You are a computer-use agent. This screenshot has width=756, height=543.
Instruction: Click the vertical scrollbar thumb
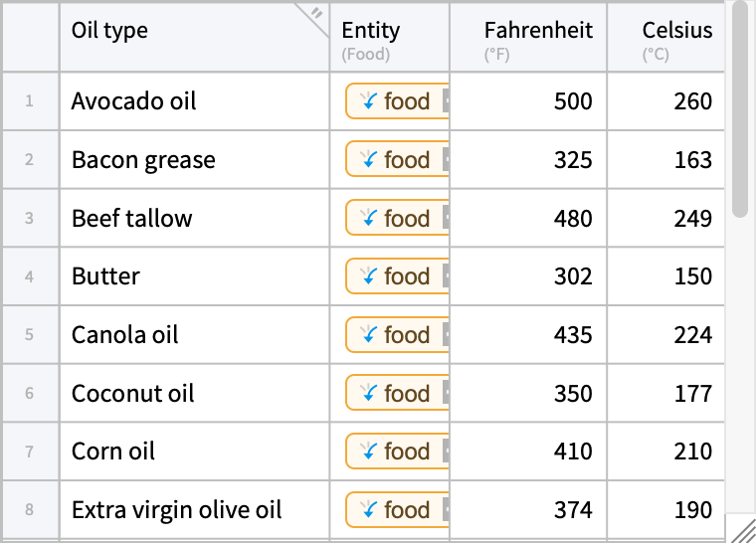739,109
